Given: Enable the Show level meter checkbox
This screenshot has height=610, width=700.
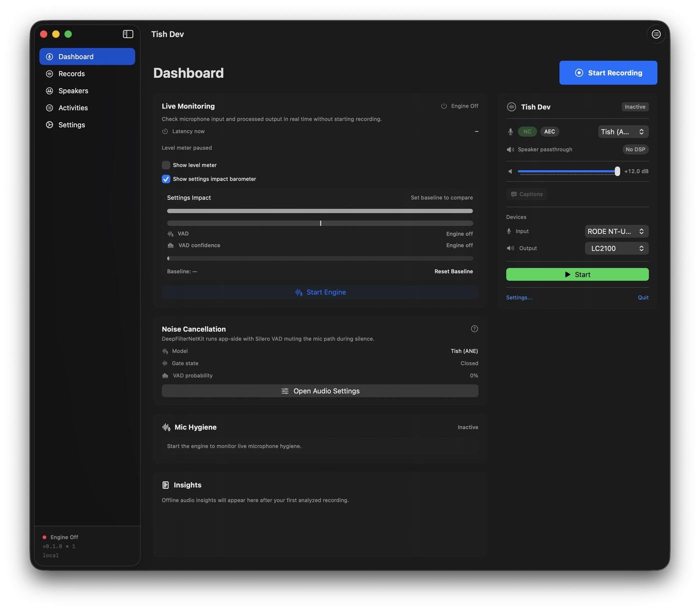Looking at the screenshot, I should 166,165.
